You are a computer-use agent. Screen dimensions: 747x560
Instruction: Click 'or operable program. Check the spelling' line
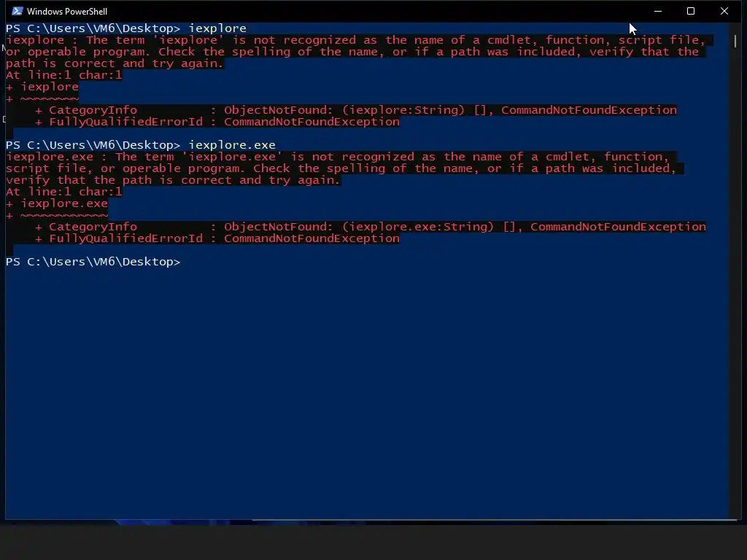click(352, 52)
